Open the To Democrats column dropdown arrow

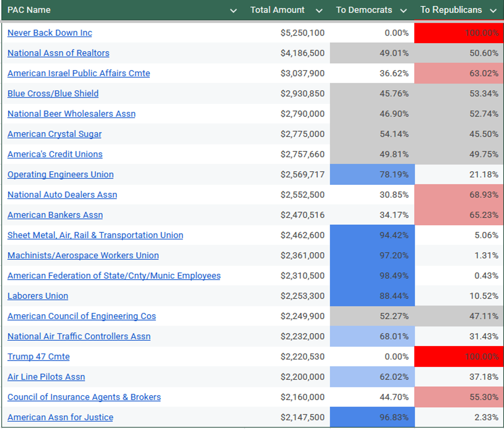click(x=403, y=11)
